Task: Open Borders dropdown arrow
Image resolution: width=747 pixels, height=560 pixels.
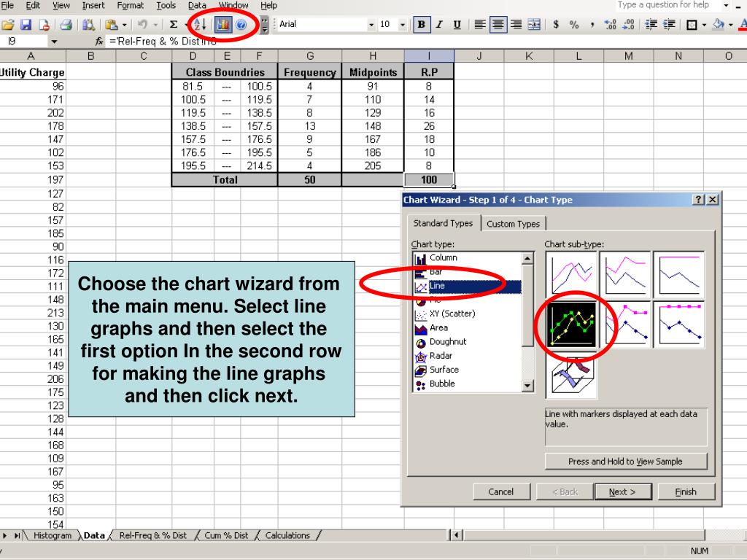Action: pyautogui.click(x=704, y=24)
